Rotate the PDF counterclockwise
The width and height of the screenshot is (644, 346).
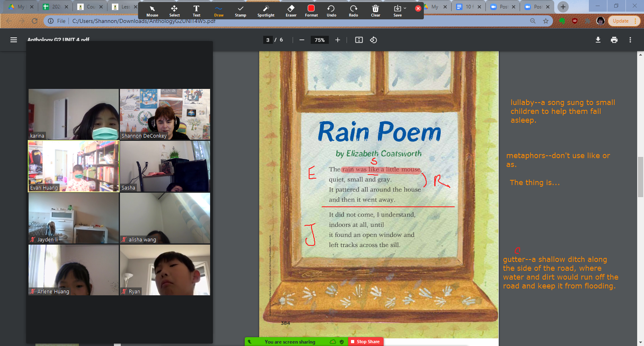pyautogui.click(x=374, y=40)
